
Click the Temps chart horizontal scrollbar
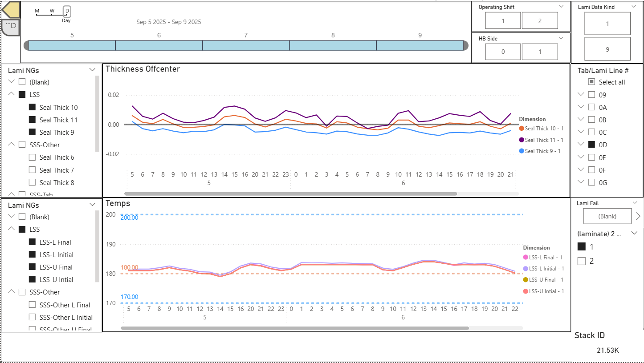(x=294, y=328)
